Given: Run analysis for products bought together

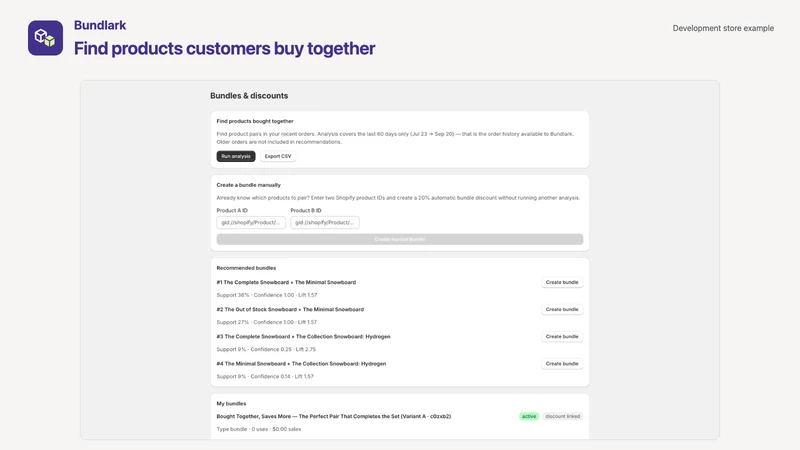Looking at the screenshot, I should (236, 156).
